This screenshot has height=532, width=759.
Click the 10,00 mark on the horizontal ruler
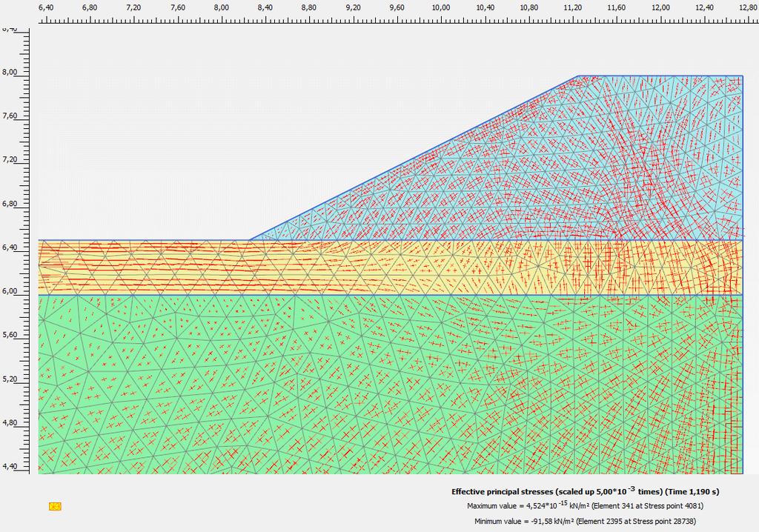[441, 7]
